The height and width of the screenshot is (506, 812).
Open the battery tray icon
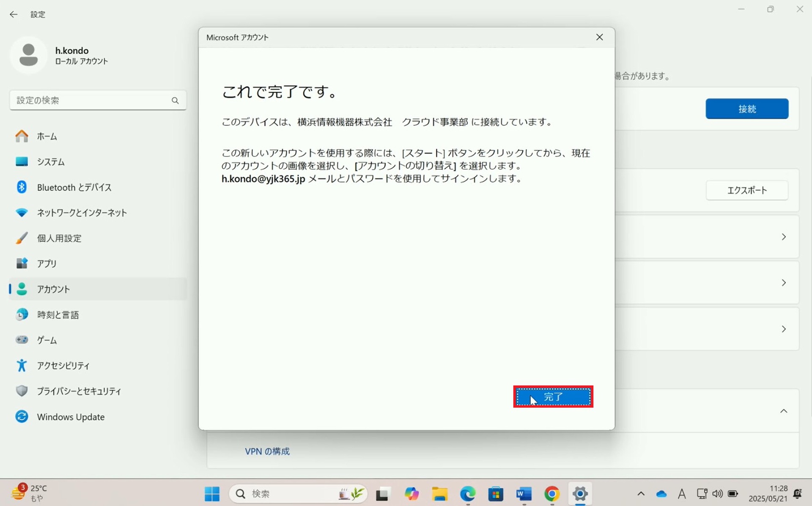(x=733, y=494)
